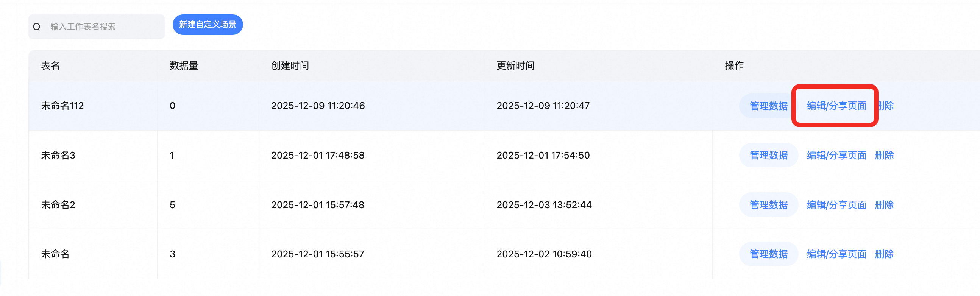Viewport: 980px width, 296px height.
Task: Click the 新建自定义场景 button
Action: click(208, 25)
